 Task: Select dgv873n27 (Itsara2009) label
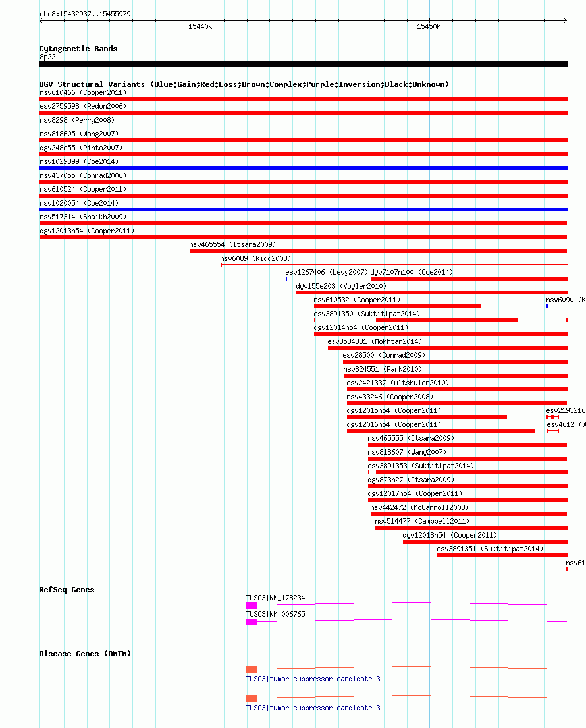pos(411,480)
